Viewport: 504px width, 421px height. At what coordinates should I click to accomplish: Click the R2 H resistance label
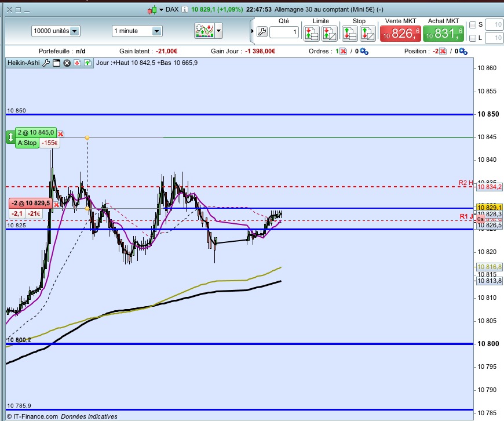pos(465,183)
